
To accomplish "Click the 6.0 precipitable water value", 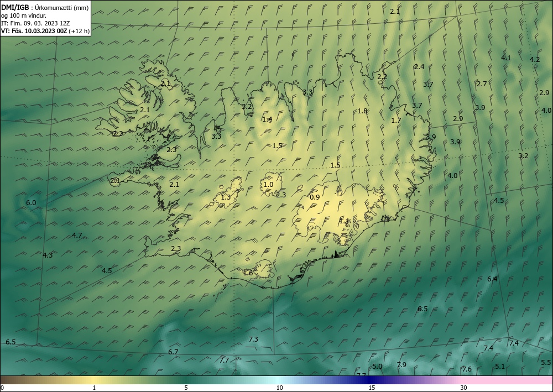I will click(x=31, y=203).
